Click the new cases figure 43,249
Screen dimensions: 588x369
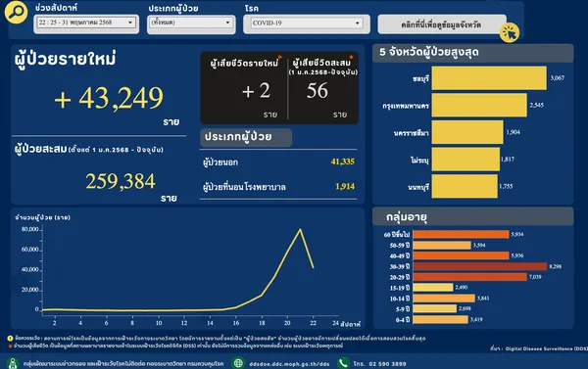coord(109,98)
